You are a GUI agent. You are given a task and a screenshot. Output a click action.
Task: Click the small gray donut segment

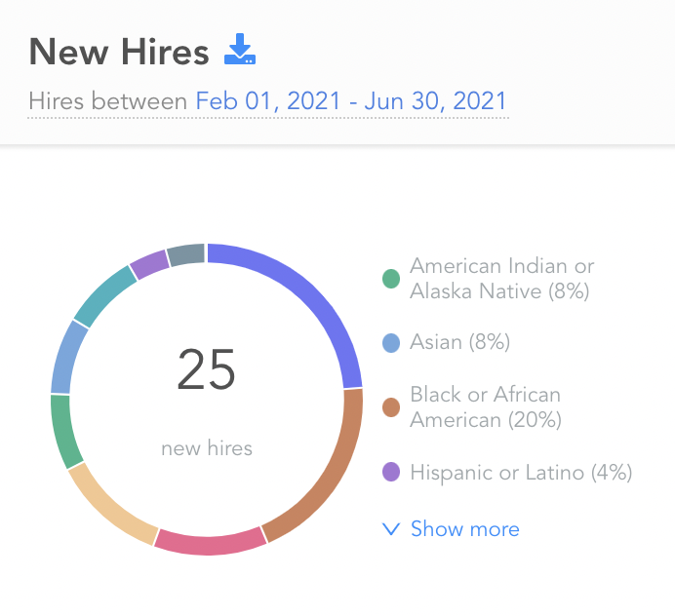pyautogui.click(x=186, y=254)
